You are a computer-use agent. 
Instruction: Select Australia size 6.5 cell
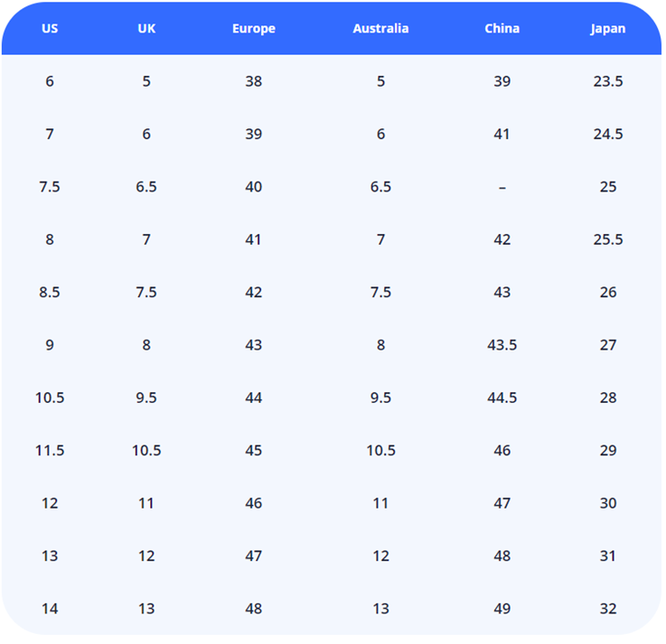click(380, 187)
